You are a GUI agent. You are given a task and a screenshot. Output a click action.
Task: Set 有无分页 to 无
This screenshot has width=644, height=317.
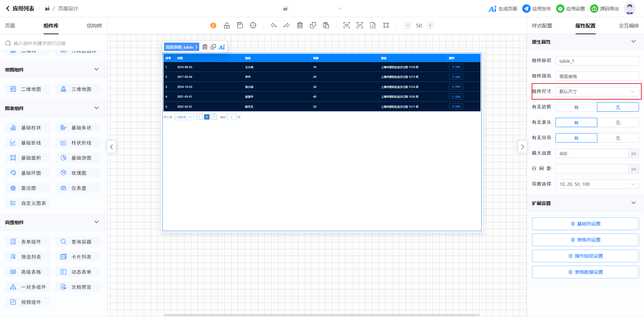[x=618, y=138]
